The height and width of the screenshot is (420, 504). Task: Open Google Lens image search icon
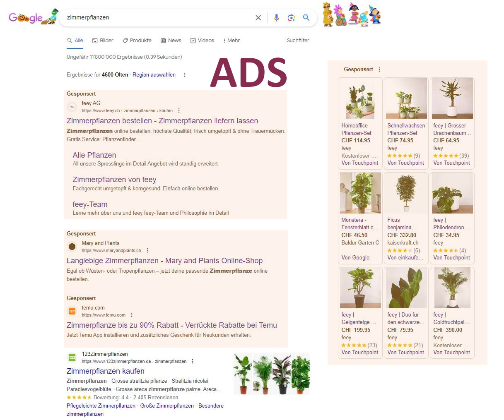(x=292, y=18)
